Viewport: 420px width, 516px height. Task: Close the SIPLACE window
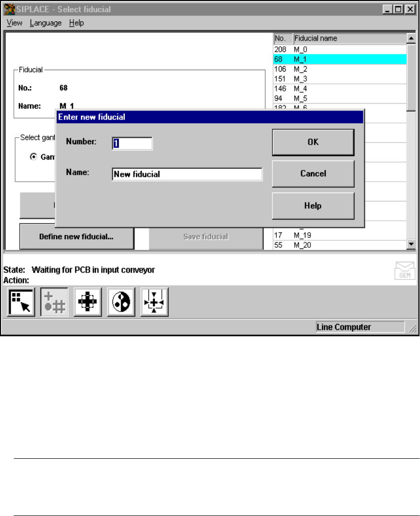410,9
